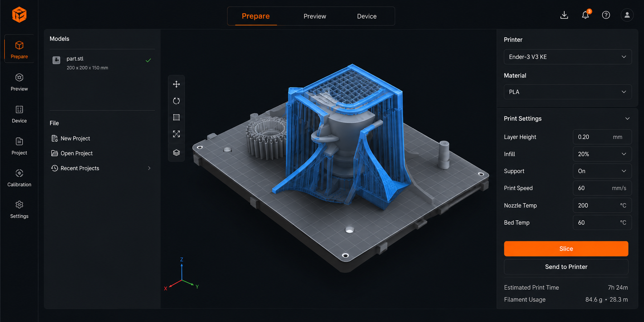The image size is (644, 322).
Task: Select the Rotate tool in viewport toolbar
Action: tap(176, 101)
